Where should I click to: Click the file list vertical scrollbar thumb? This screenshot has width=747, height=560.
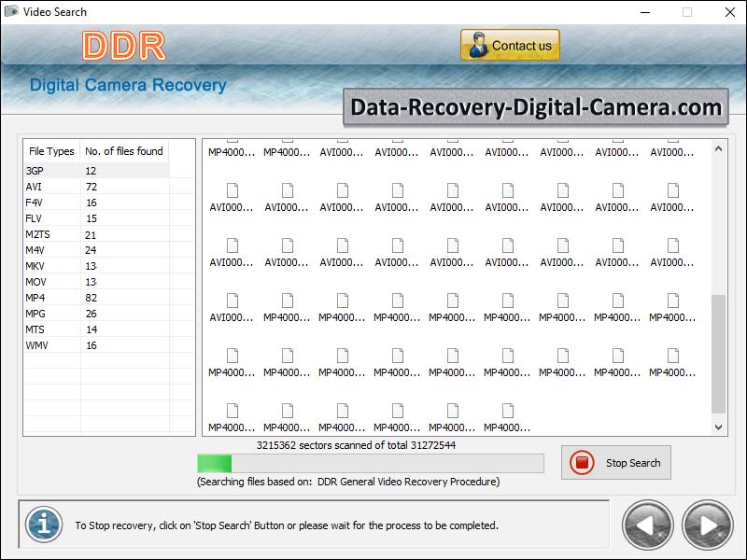click(718, 354)
